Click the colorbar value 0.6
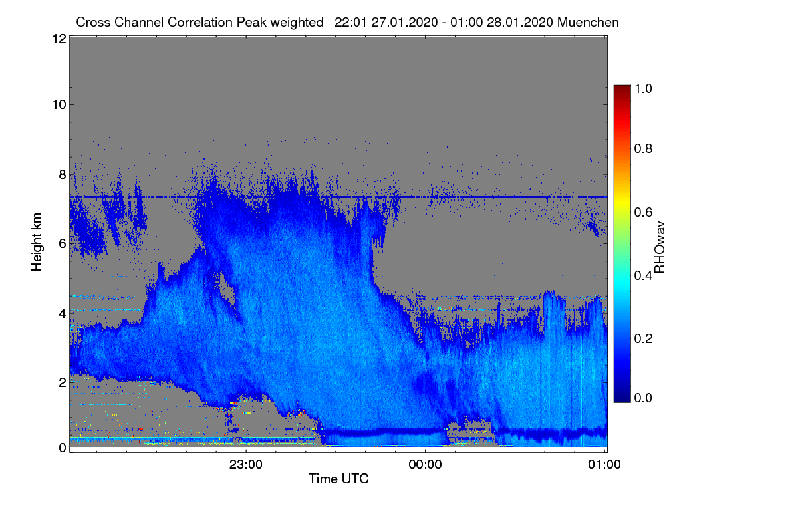Screen dimensions: 798x532 (x=644, y=212)
